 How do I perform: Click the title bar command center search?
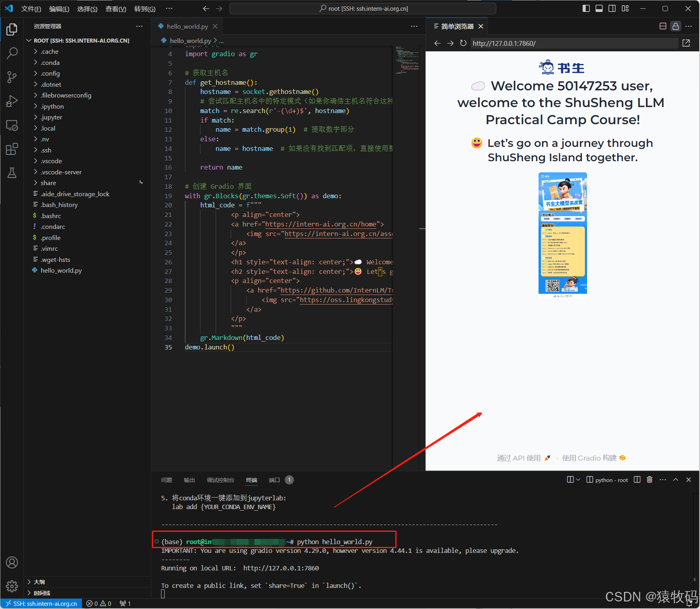pos(363,8)
